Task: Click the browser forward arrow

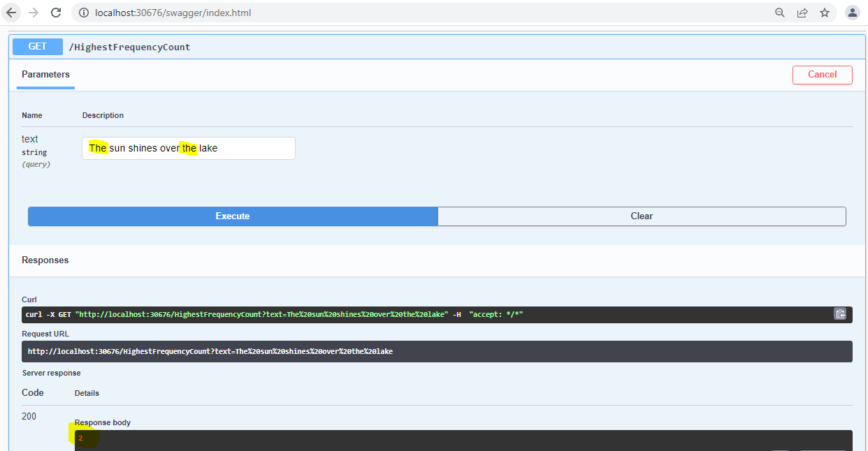Action: coord(33,12)
